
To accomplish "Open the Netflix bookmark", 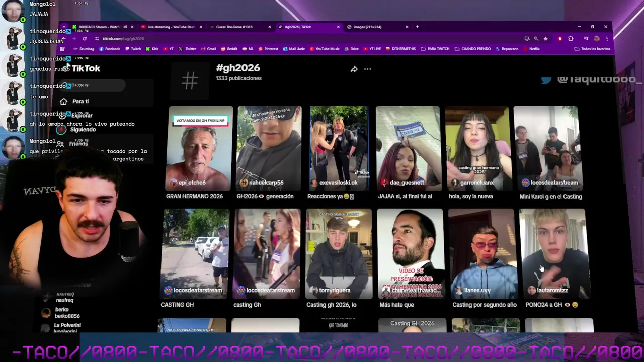I will click(x=532, y=49).
